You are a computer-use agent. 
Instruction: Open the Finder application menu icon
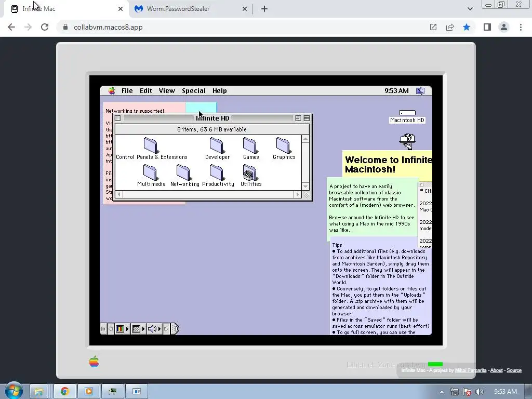(x=420, y=90)
